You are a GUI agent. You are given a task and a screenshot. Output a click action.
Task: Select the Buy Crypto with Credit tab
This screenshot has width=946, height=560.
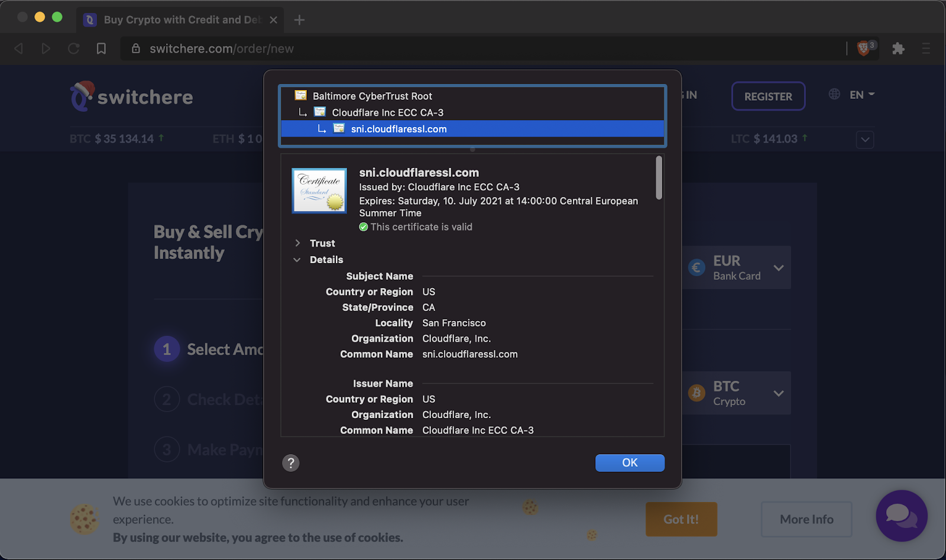180,20
